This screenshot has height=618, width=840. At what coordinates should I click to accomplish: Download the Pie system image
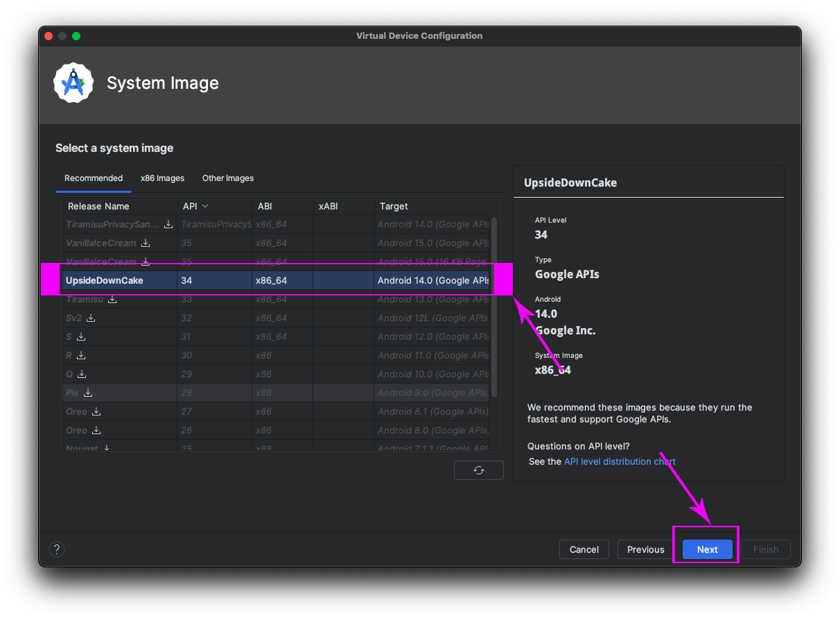point(88,393)
